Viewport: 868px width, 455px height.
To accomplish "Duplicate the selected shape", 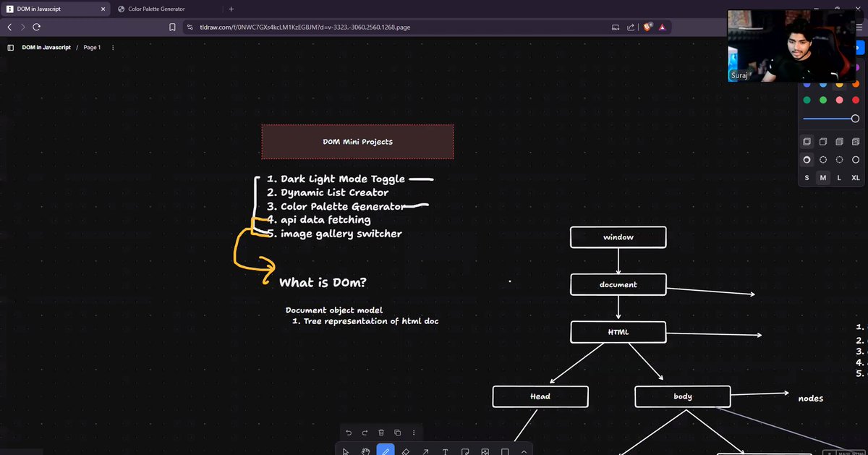I will click(398, 432).
